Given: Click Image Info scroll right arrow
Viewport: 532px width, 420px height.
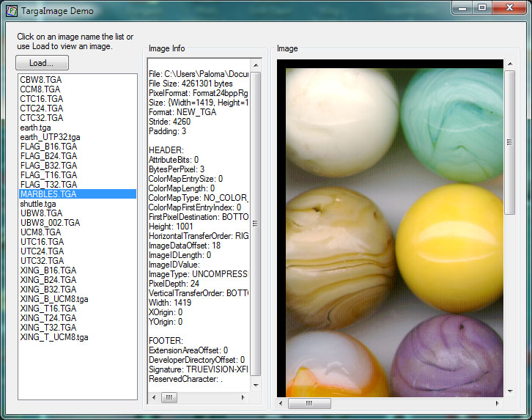Looking at the screenshot, I should [243, 397].
